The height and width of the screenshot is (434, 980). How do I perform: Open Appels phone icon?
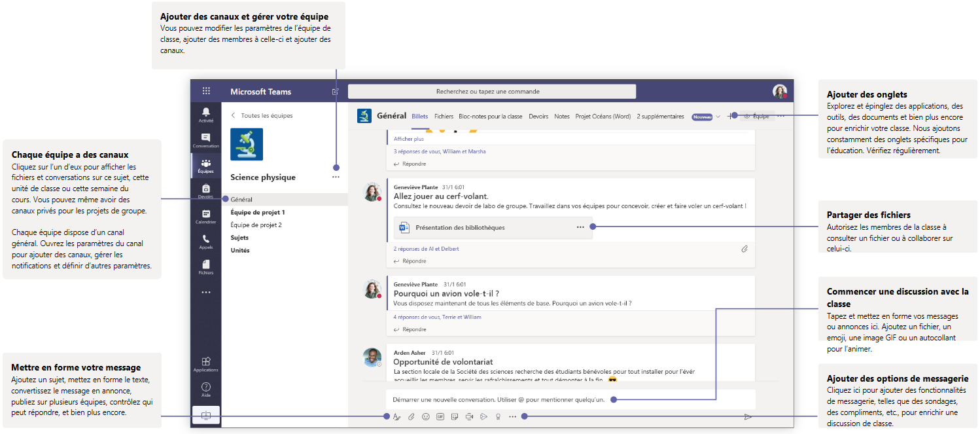pos(206,242)
